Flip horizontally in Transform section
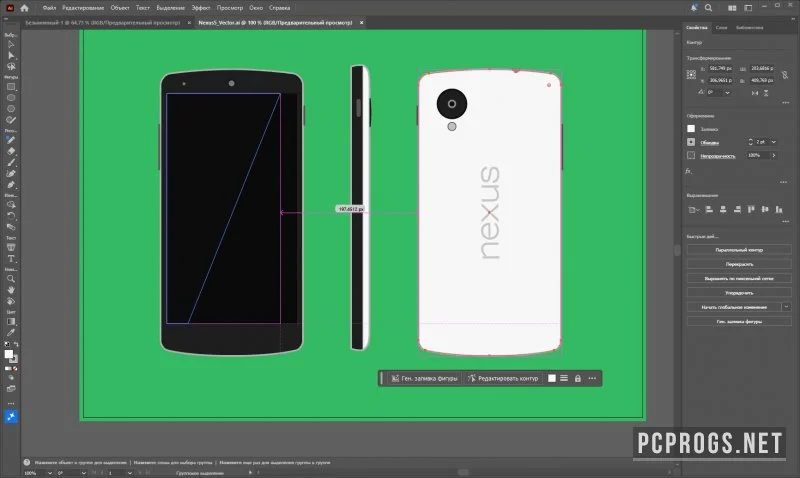The width and height of the screenshot is (800, 478). pyautogui.click(x=755, y=93)
